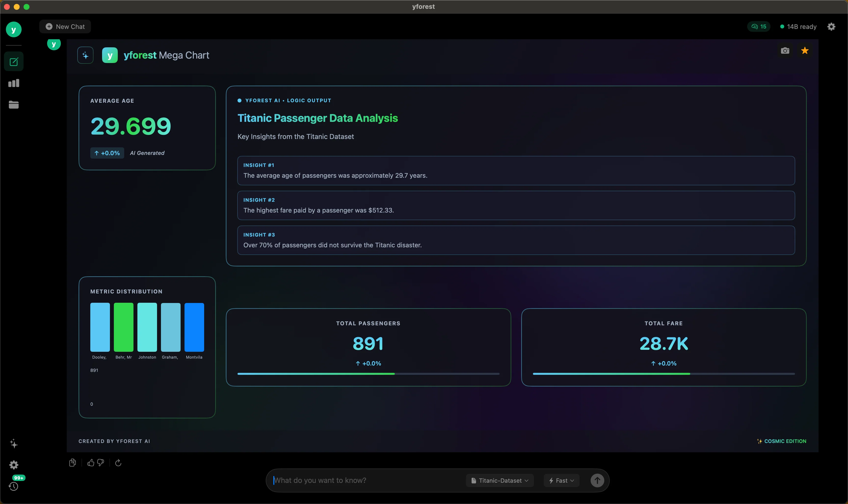
Task: Open the sidebar settings gear
Action: (x=13, y=465)
